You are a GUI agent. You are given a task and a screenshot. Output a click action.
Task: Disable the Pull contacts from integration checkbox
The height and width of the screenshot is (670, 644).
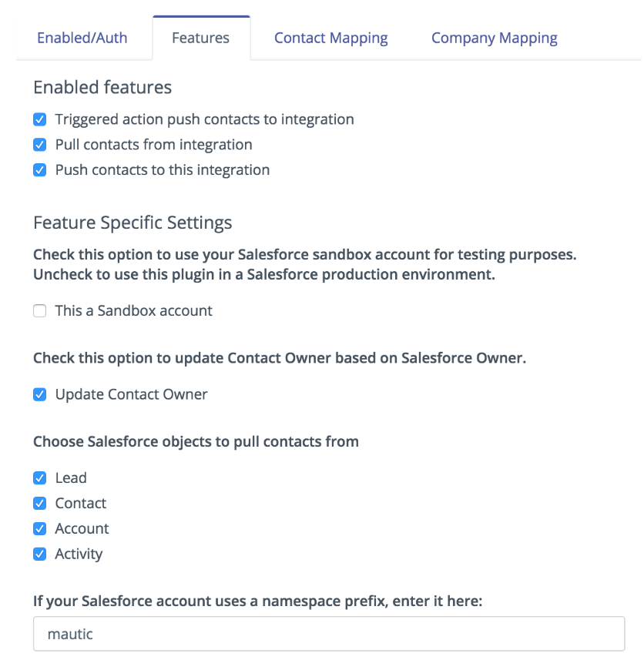(x=40, y=145)
